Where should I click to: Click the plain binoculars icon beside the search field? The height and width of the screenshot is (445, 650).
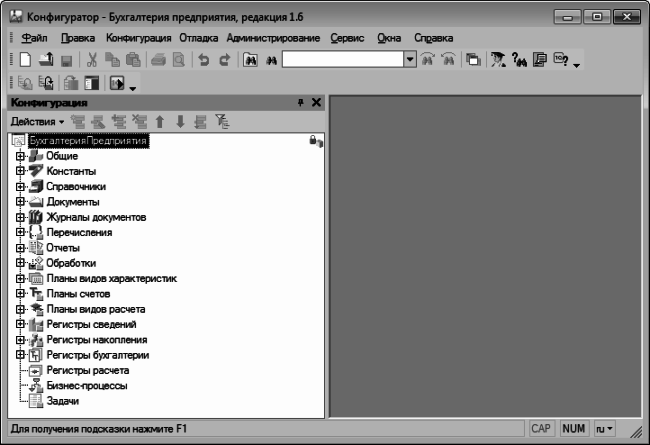[272, 61]
